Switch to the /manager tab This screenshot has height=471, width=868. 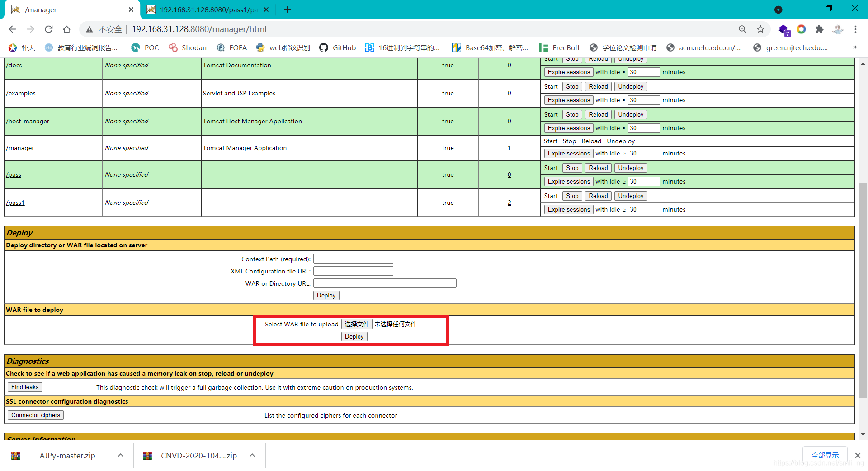point(72,9)
